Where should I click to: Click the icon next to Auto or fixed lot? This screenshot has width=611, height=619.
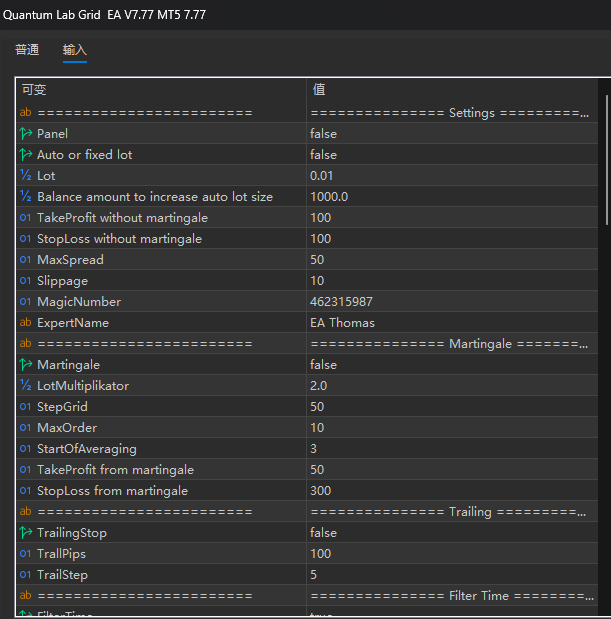[26, 155]
